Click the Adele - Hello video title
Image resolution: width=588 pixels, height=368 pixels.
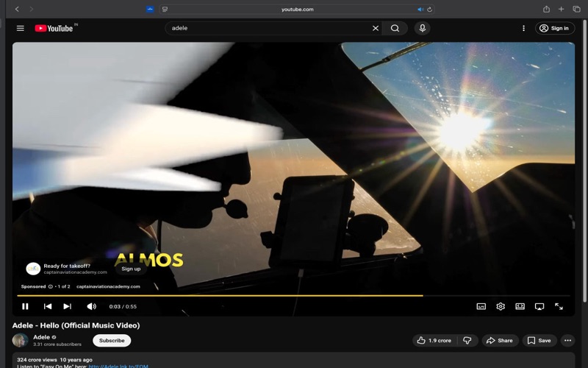pos(76,325)
